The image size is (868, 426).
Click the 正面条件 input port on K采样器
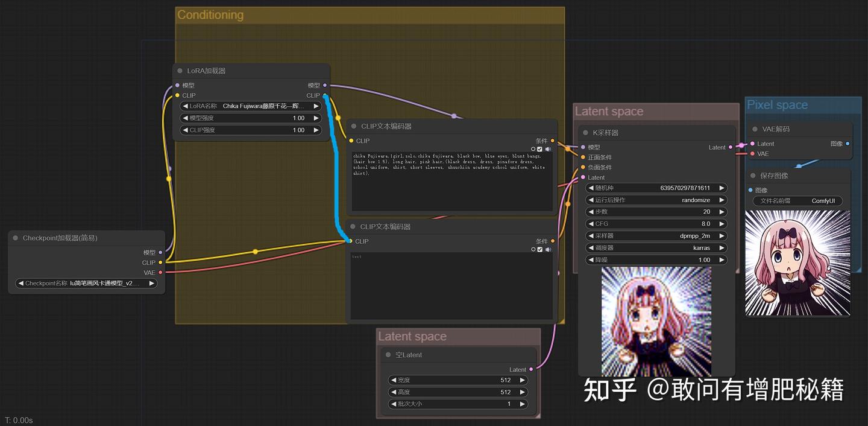coord(583,157)
